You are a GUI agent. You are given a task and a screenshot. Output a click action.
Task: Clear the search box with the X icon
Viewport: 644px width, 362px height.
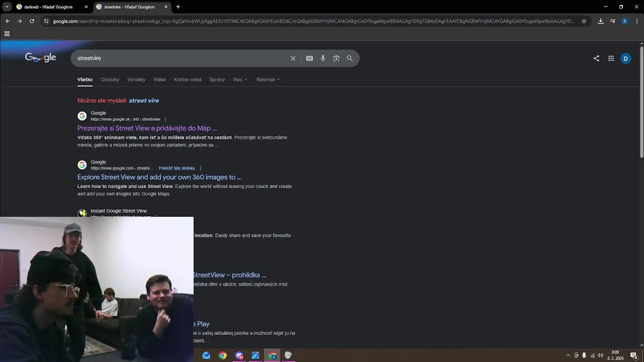pos(293,58)
